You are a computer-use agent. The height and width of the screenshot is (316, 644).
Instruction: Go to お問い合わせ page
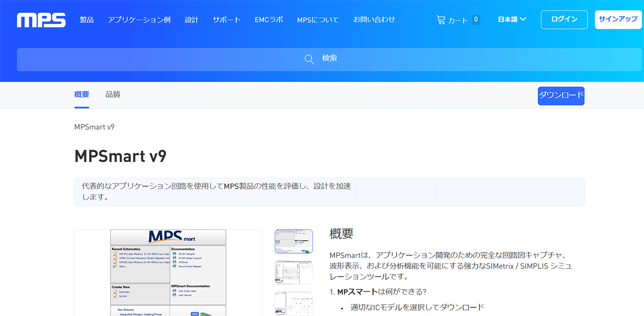374,20
